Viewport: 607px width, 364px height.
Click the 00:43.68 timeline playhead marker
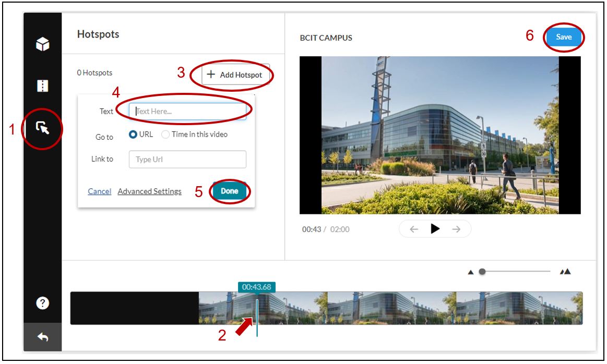click(x=256, y=287)
